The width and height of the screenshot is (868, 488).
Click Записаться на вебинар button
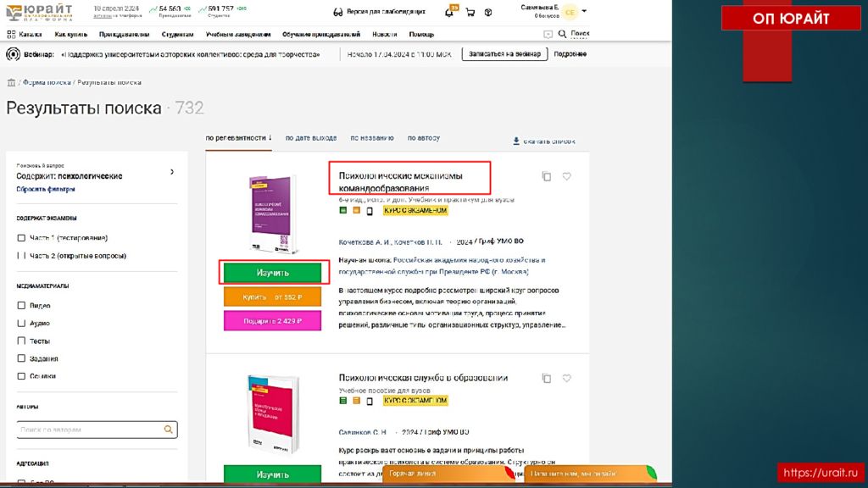[x=504, y=54]
